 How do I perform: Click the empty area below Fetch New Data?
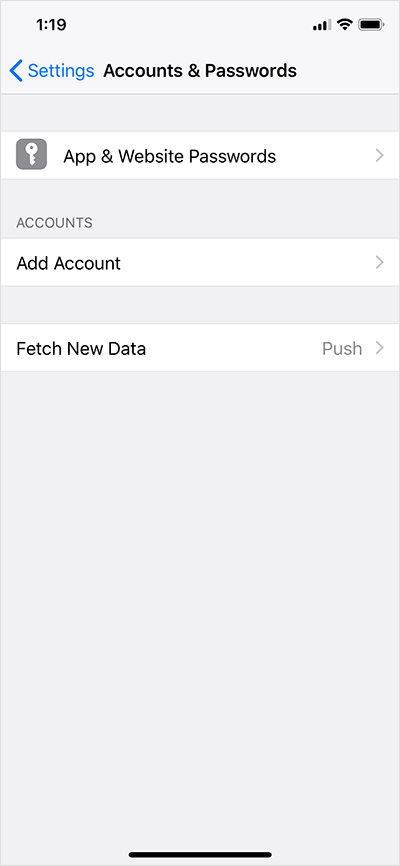click(x=200, y=608)
